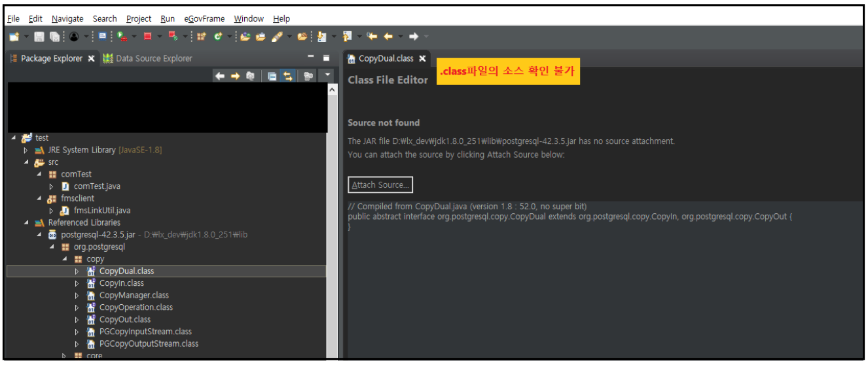Click Package Explorer's Forward arrow icon

(236, 76)
